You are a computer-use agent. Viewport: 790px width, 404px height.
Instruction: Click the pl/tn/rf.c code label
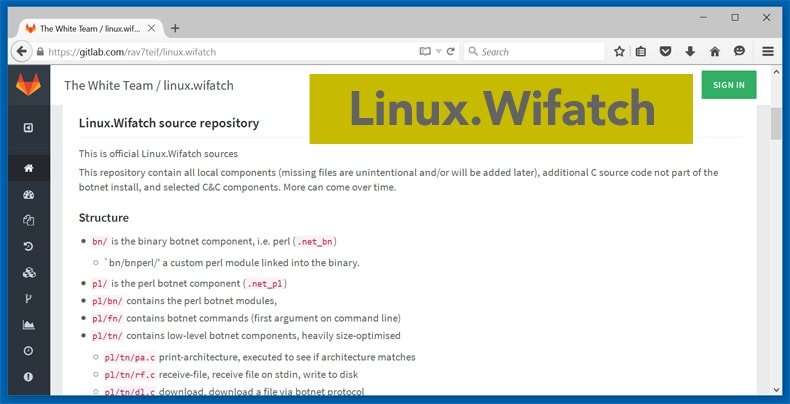click(x=130, y=375)
